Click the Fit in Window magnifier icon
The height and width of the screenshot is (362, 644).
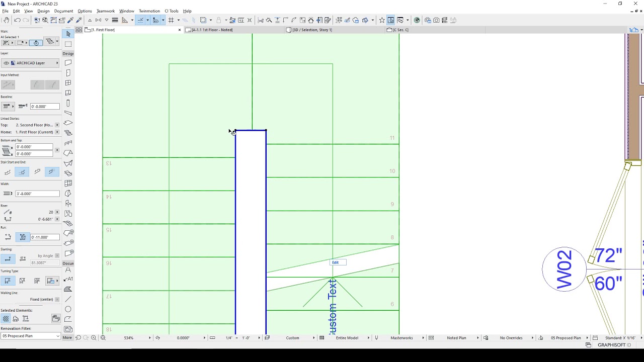point(103,338)
